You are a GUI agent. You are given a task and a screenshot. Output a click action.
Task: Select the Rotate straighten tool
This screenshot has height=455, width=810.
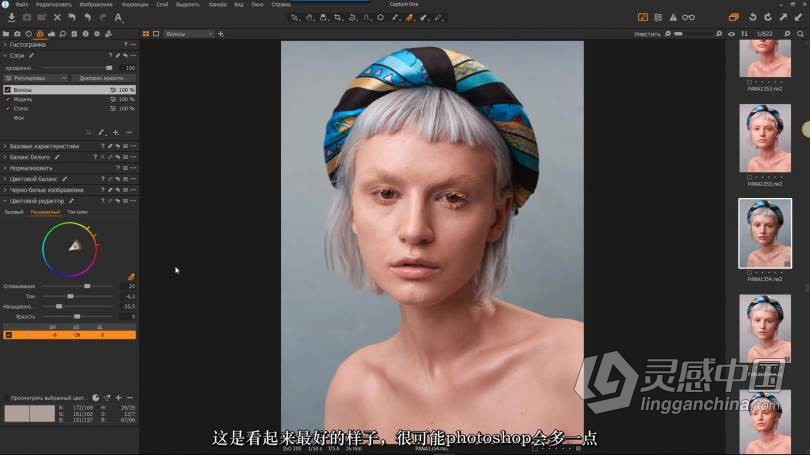pos(352,18)
